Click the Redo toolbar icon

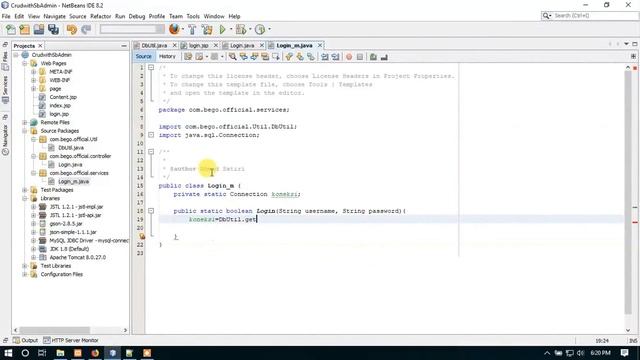click(x=86, y=29)
